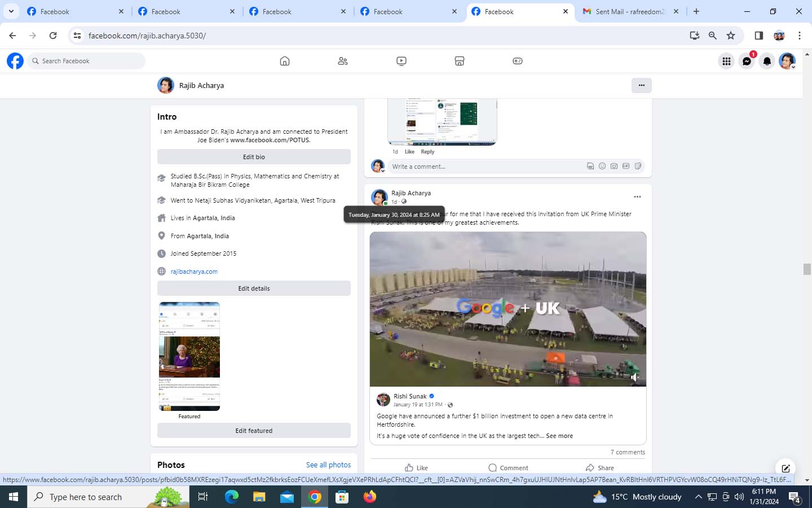Switch to the first Facebook browser tab

click(x=75, y=11)
